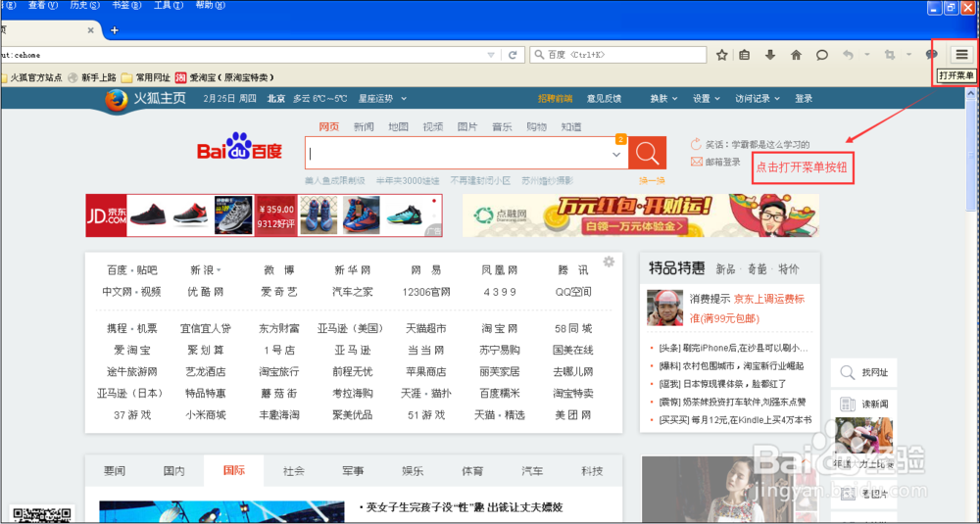Open the 帮助 menu

(x=211, y=6)
